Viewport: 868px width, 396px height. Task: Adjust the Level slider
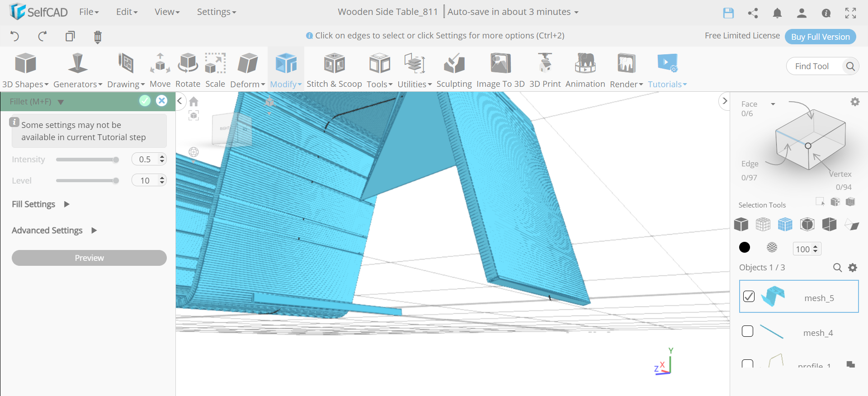point(87,181)
